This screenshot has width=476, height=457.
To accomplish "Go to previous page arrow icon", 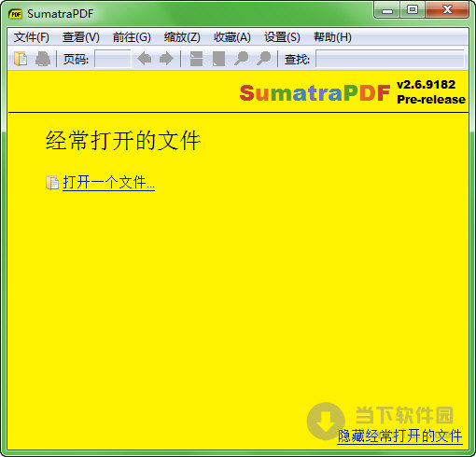I will pyautogui.click(x=144, y=59).
